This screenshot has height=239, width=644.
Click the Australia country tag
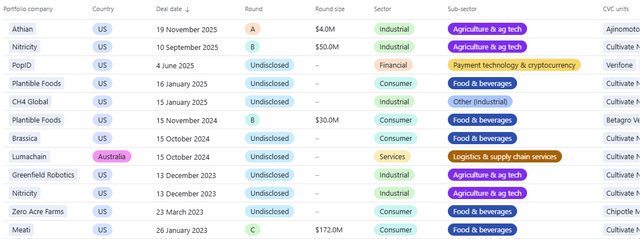(x=111, y=157)
